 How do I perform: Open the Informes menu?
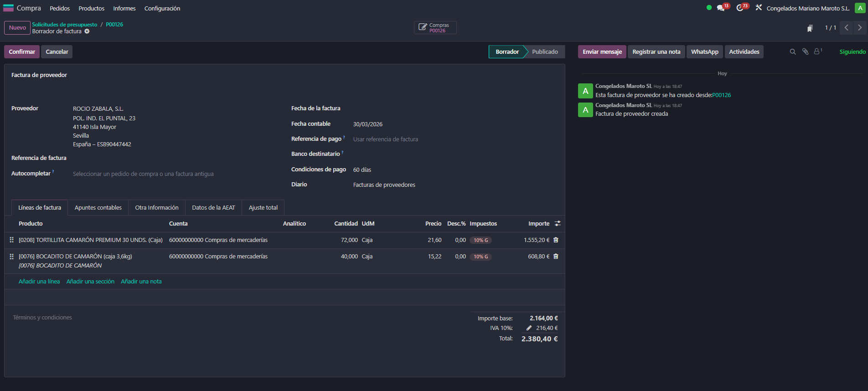[124, 9]
